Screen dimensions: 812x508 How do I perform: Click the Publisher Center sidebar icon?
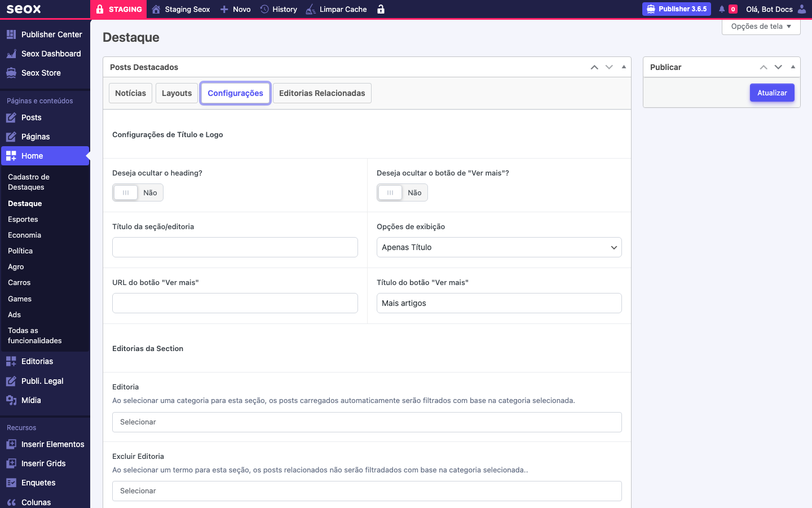pyautogui.click(x=11, y=34)
